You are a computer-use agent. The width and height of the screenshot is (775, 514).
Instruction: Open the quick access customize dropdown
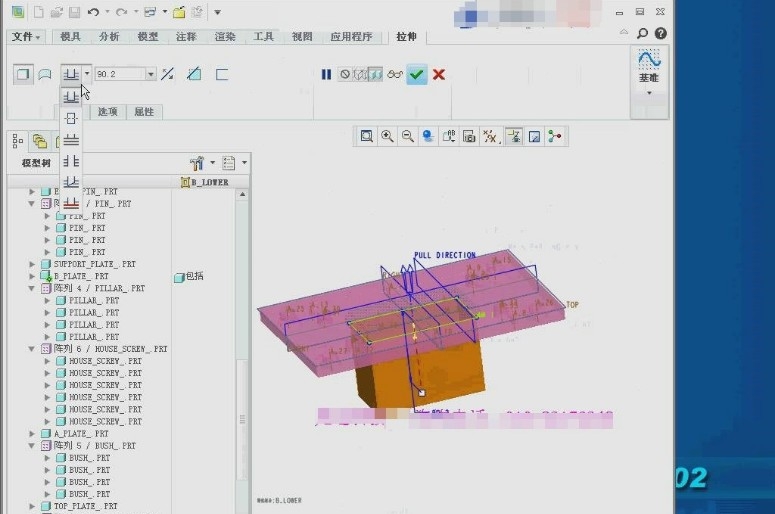[217, 12]
